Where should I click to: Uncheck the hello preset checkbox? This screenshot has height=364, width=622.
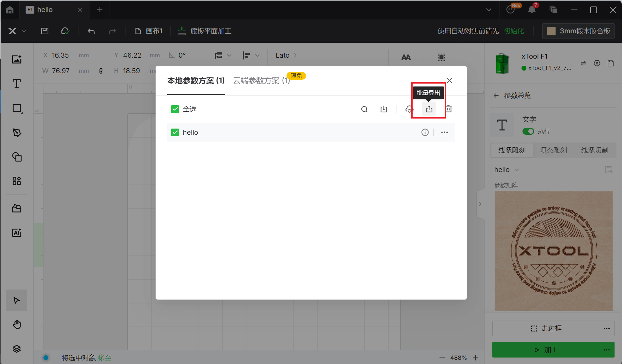point(175,132)
